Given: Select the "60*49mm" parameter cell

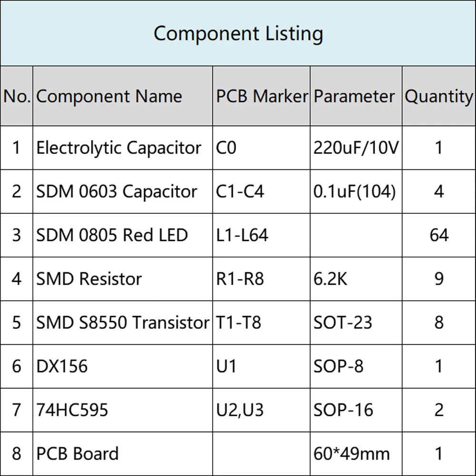Looking at the screenshot, I should [351, 454].
